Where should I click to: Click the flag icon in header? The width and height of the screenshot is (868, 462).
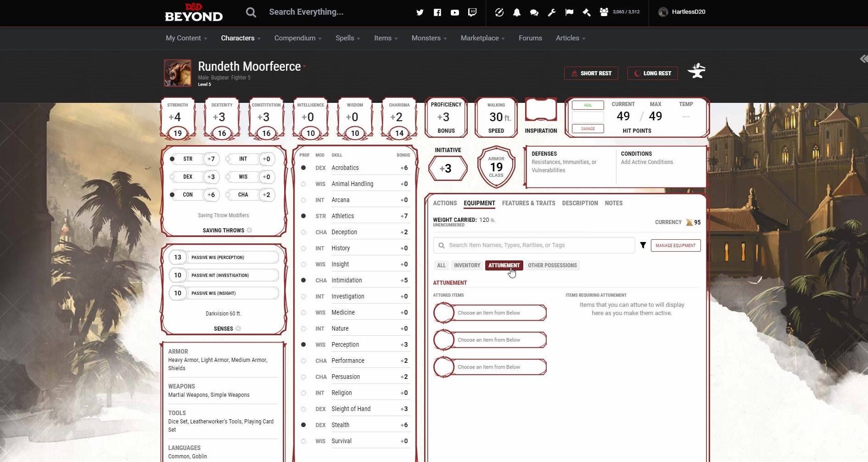tap(569, 12)
